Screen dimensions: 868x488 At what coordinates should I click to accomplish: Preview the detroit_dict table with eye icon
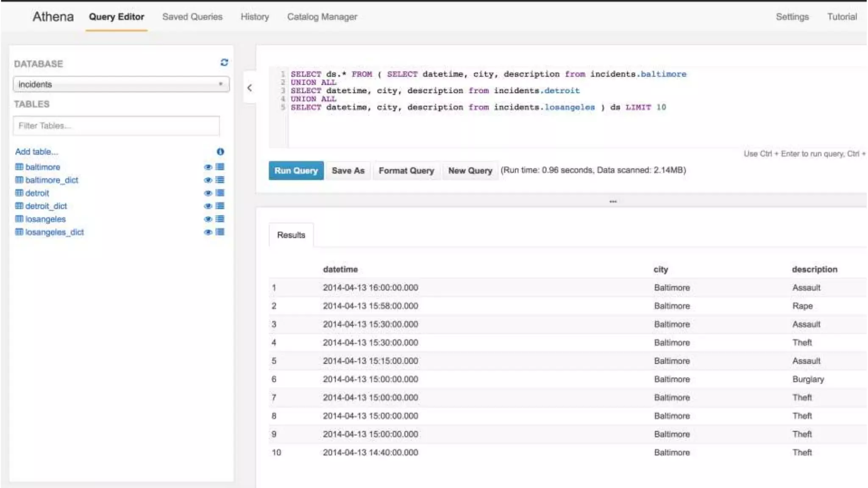[x=208, y=206]
